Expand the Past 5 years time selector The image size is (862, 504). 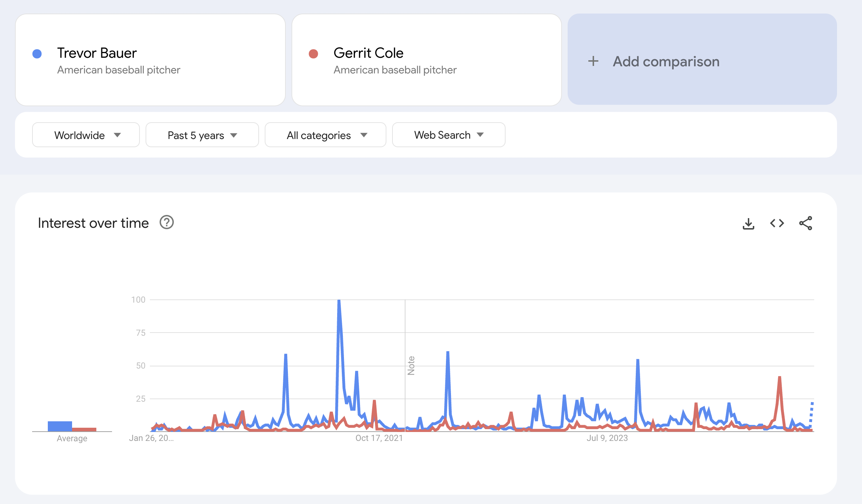(202, 135)
